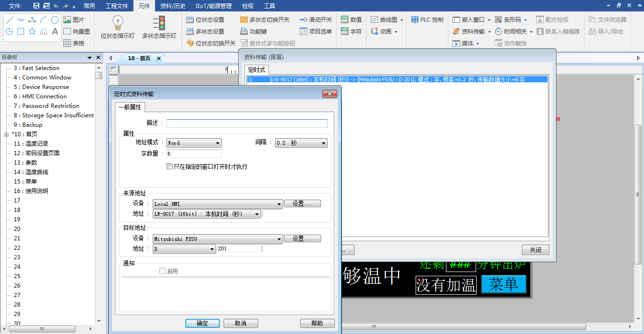Click 关闭 in the 资料传输 dialog
Viewport: 644px width, 334px height.
[x=535, y=250]
